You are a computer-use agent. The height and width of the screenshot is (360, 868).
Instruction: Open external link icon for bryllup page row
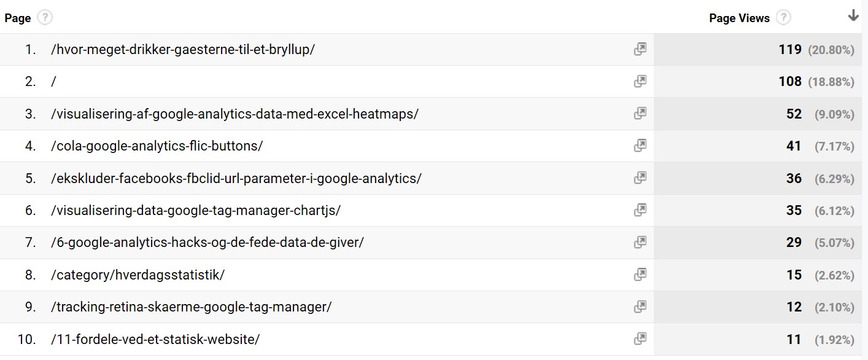click(x=640, y=49)
